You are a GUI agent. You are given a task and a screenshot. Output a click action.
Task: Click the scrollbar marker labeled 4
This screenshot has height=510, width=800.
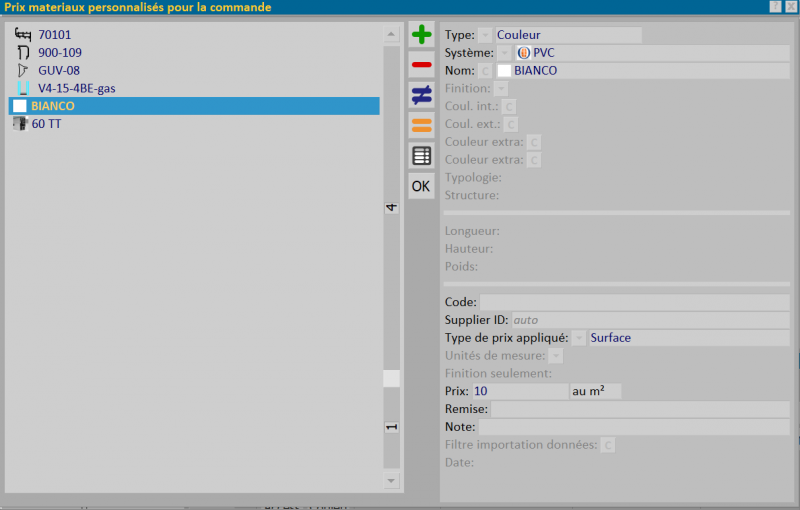[x=391, y=208]
